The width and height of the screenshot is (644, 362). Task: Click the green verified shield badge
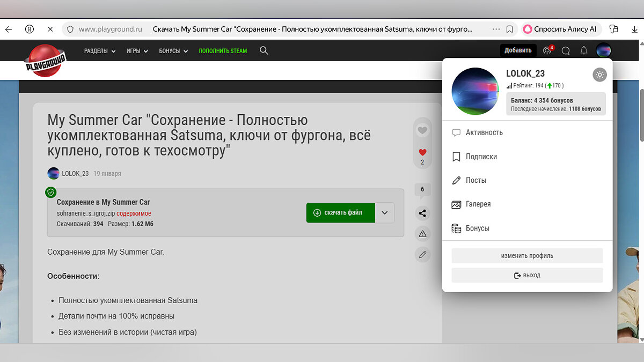[51, 192]
